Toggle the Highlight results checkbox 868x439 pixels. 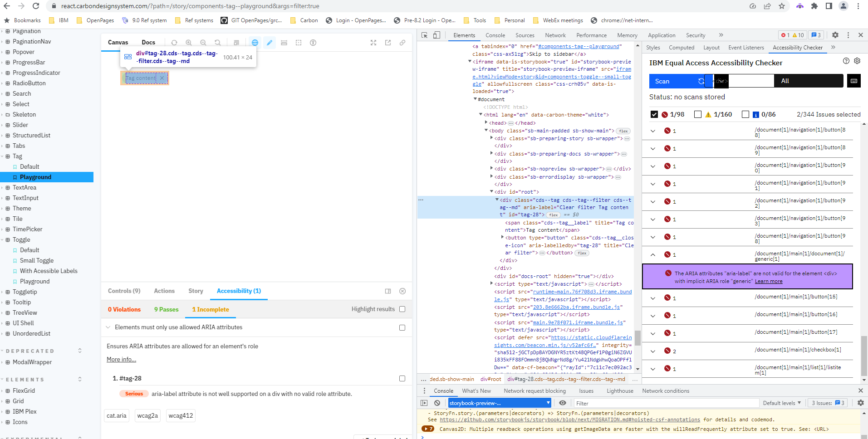pyautogui.click(x=402, y=309)
